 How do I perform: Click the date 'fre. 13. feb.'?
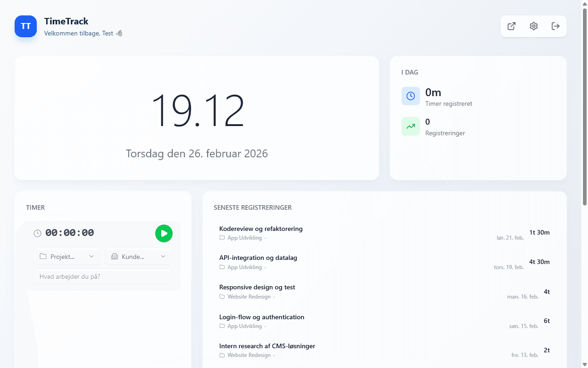(525, 356)
